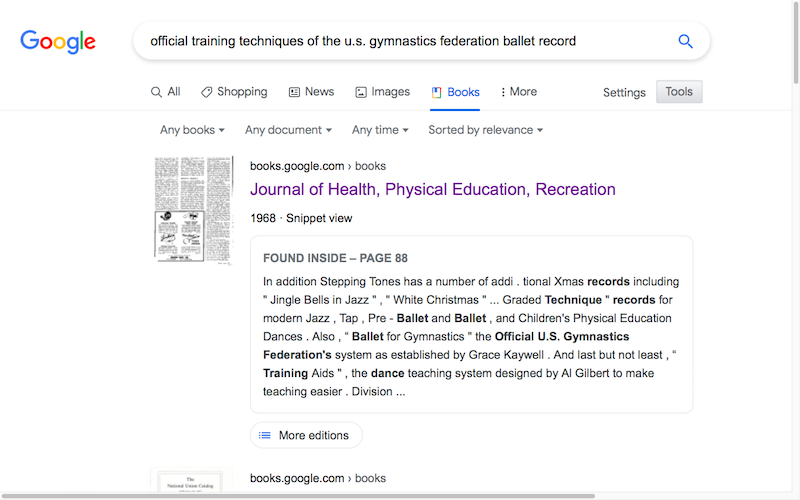Open the All results tab

165,92
